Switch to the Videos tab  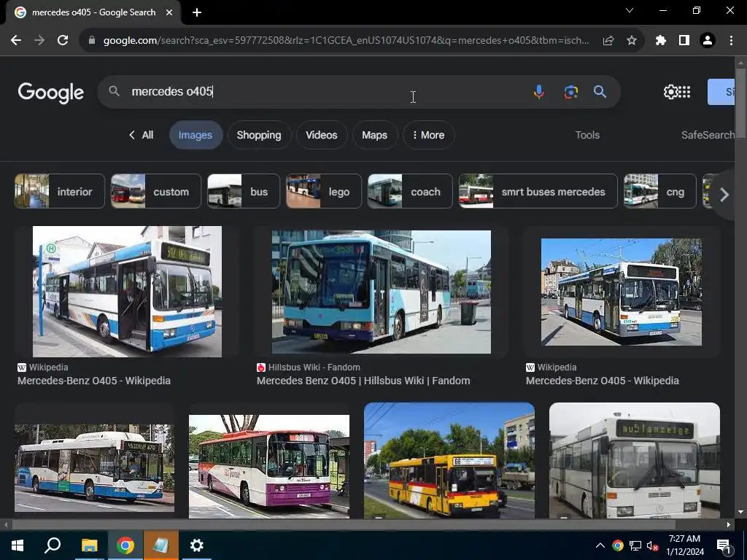322,135
